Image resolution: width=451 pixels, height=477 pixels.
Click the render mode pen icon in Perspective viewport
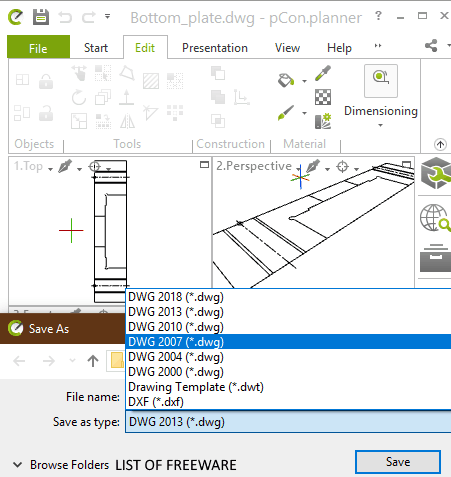(313, 166)
